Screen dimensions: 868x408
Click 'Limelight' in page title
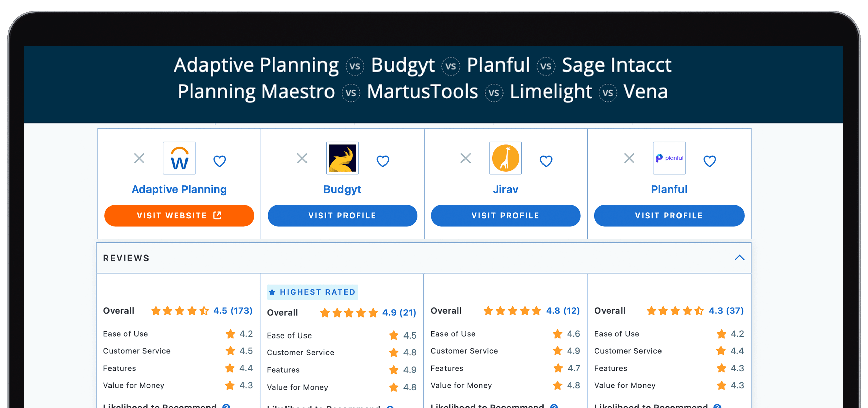point(551,91)
